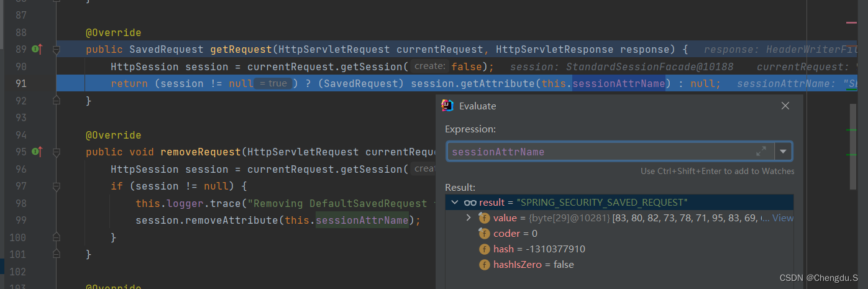Click the "create:" parameter hint on line 90
The height and width of the screenshot is (289, 868).
tap(430, 67)
